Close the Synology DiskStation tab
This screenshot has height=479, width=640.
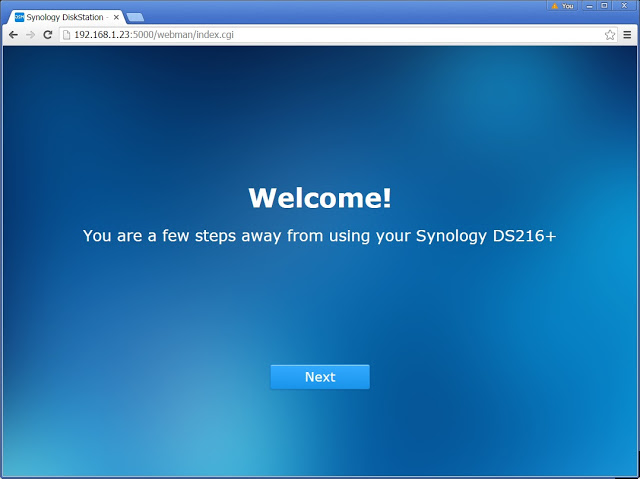coord(116,17)
